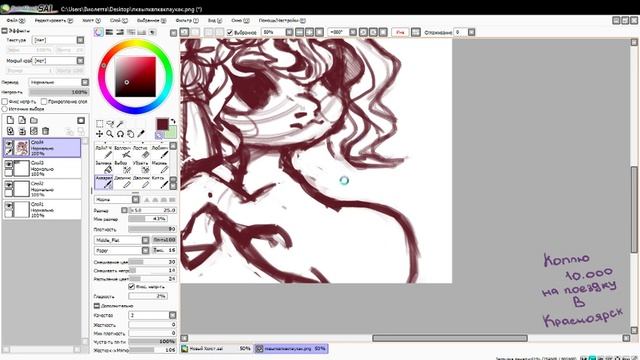Image resolution: width=640 pixels, height=360 pixels.
Task: Select the move layer tool
Action: click(100, 133)
